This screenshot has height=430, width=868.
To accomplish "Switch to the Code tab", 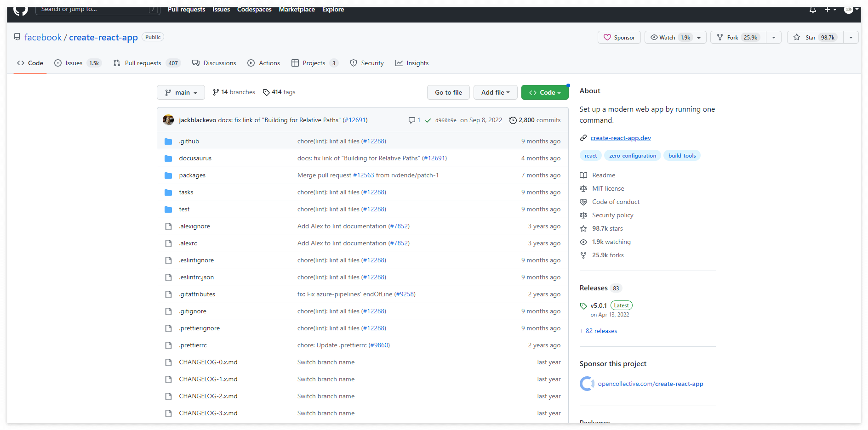I will (x=30, y=63).
